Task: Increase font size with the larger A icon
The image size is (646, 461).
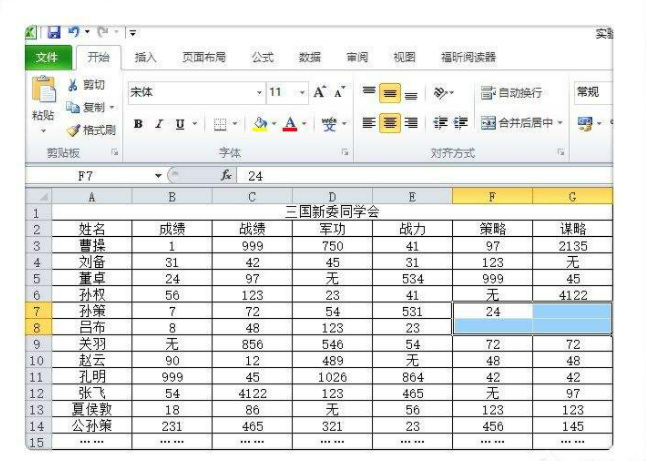Action: pos(319,92)
